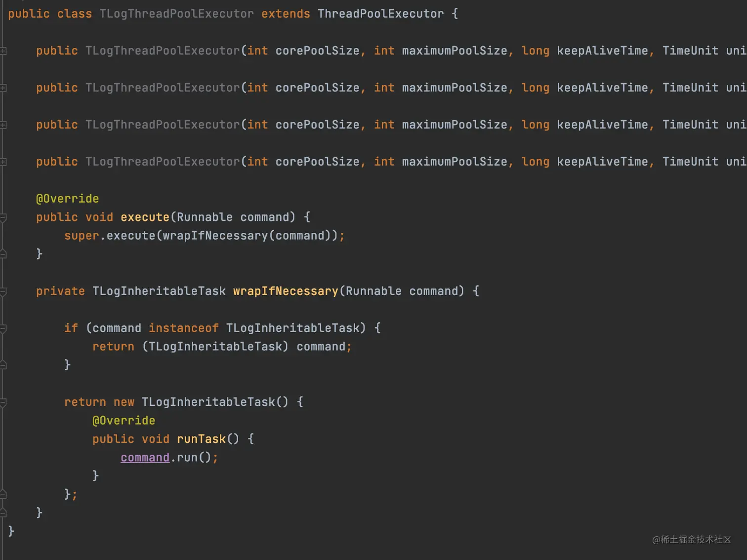Click the 'execute' method name in its declaration
The image size is (747, 560).
coord(145,217)
